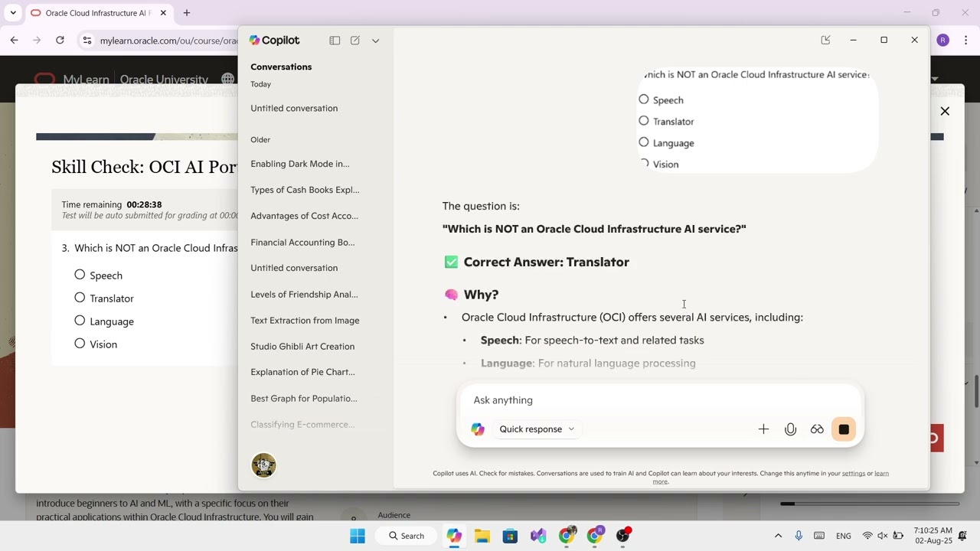Open OBS Studio from the taskbar
The width and height of the screenshot is (980, 551).
point(623,536)
